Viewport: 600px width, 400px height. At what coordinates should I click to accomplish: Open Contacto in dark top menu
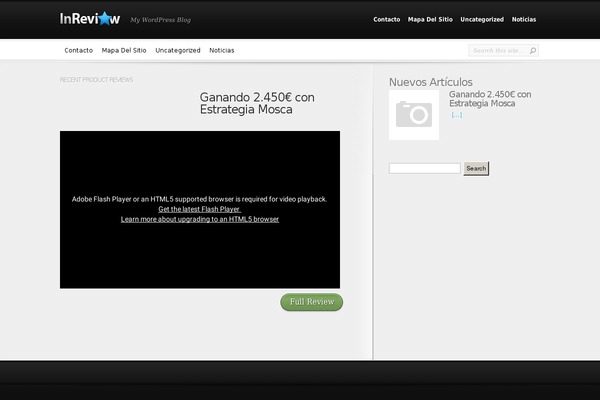[x=386, y=20]
